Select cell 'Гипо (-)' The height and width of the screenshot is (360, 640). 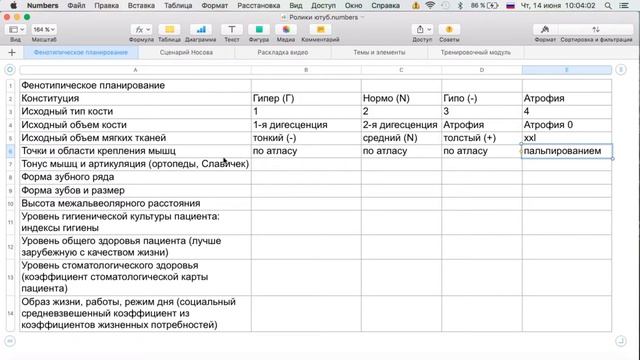482,98
